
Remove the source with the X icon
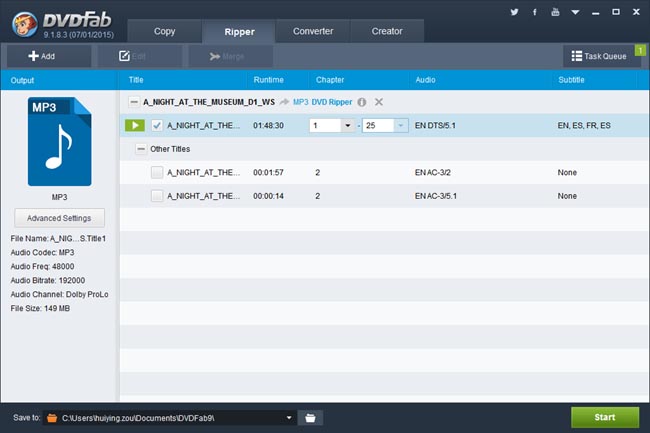click(379, 102)
